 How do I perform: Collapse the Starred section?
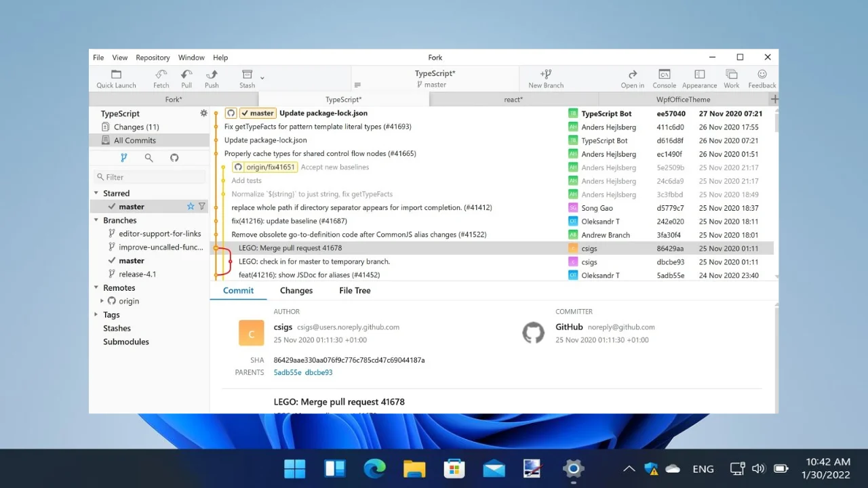[96, 193]
